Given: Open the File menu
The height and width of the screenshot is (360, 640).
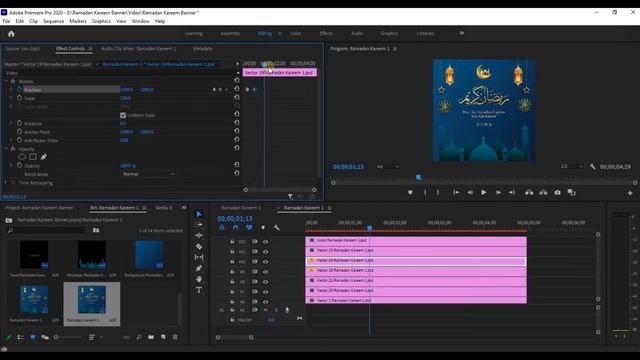Looking at the screenshot, I should coord(7,21).
